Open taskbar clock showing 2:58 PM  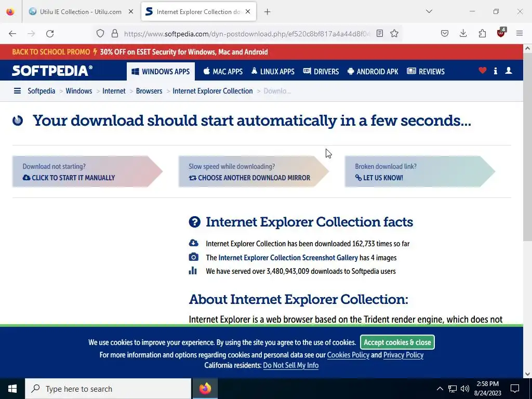(x=487, y=389)
